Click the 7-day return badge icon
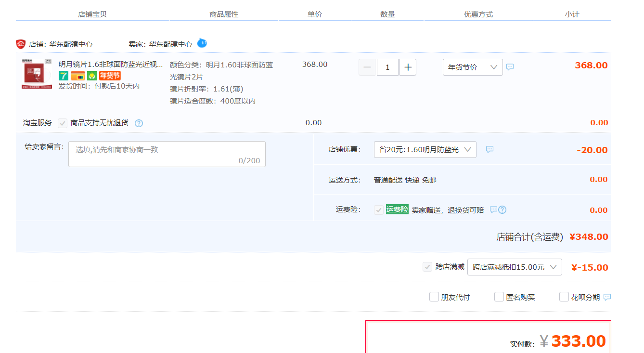This screenshot has height=353, width=644. click(x=64, y=76)
